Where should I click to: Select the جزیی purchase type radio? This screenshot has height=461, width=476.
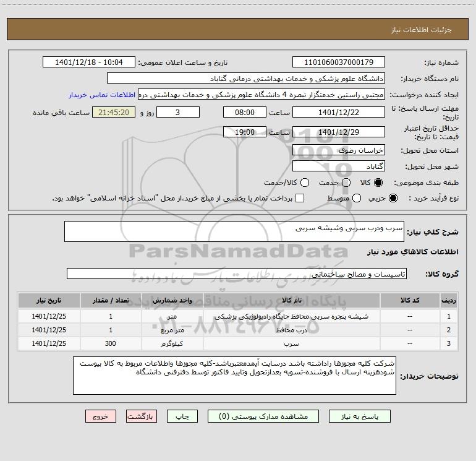(x=393, y=198)
